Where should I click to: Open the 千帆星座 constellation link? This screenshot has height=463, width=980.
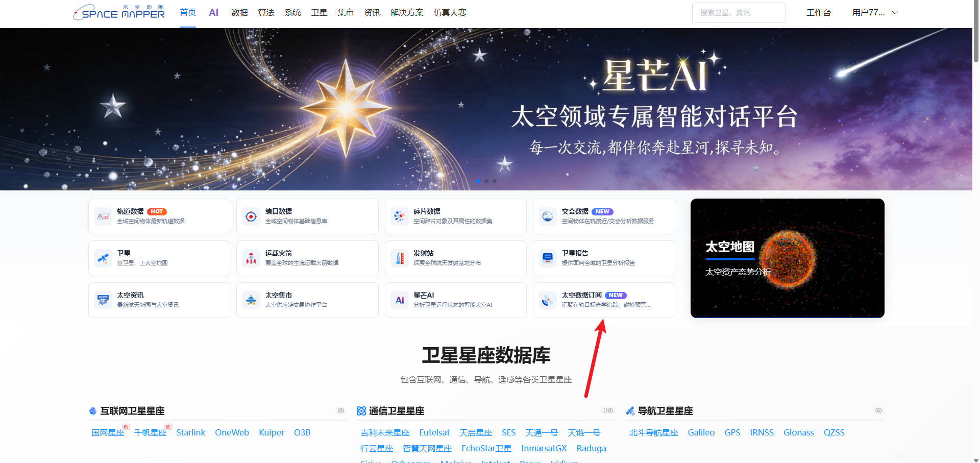click(150, 433)
